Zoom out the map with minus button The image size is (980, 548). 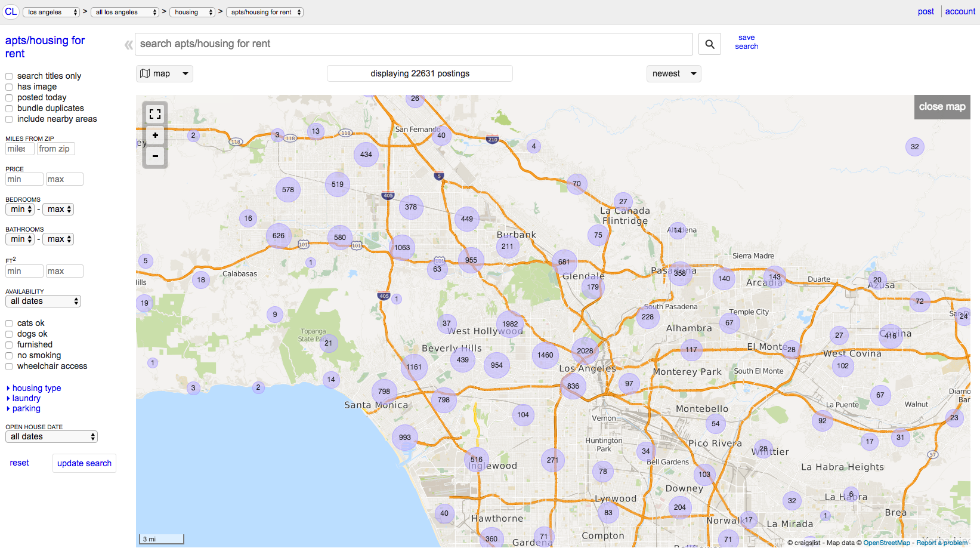click(x=155, y=156)
